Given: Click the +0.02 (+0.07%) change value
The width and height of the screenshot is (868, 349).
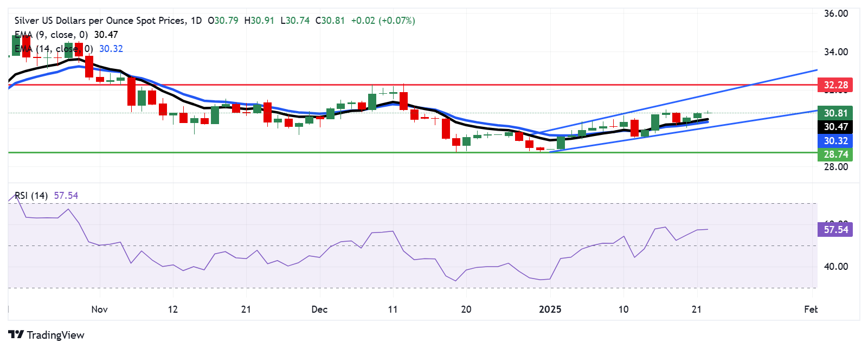Looking at the screenshot, I should [x=383, y=21].
